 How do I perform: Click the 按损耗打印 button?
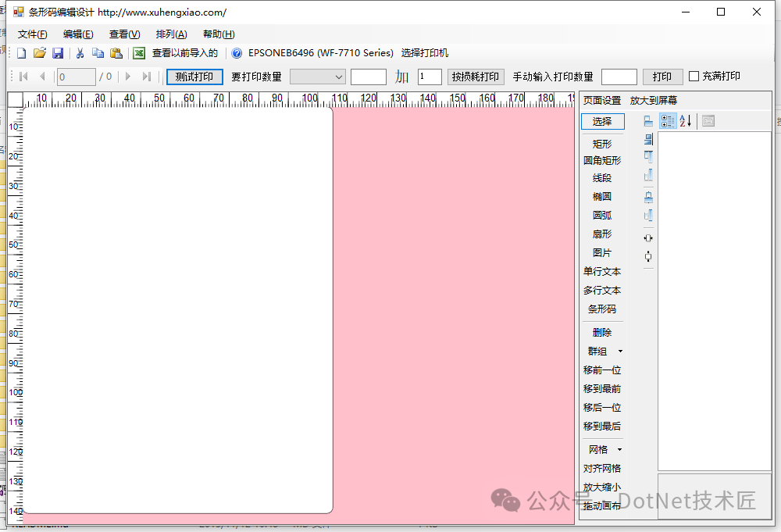click(476, 77)
